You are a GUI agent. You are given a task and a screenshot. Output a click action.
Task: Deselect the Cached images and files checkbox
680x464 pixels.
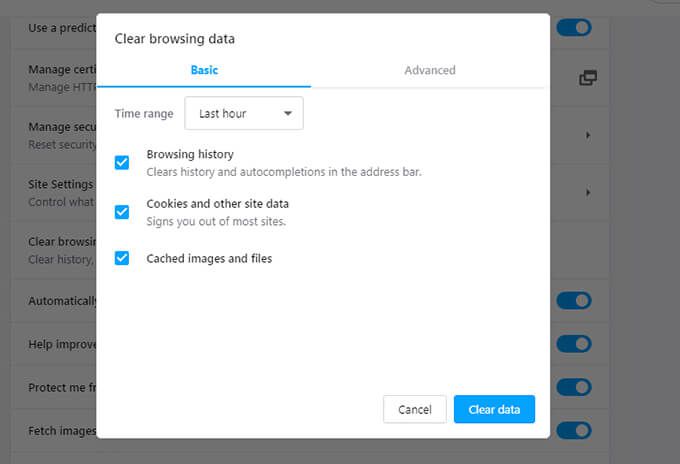(x=122, y=258)
